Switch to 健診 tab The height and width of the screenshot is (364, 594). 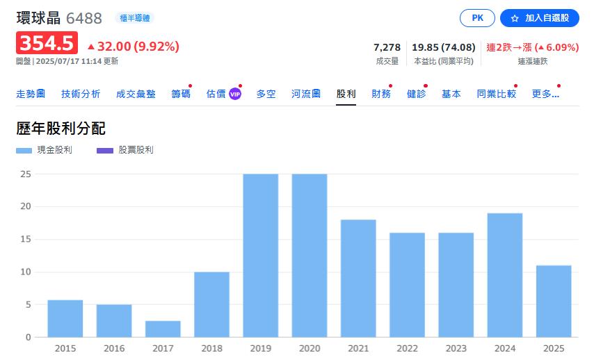pyautogui.click(x=417, y=94)
